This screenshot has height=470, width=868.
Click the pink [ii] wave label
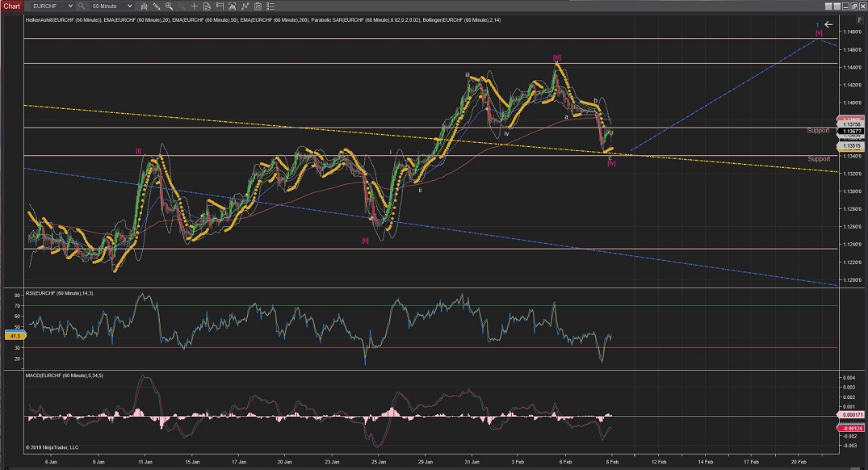pyautogui.click(x=365, y=241)
